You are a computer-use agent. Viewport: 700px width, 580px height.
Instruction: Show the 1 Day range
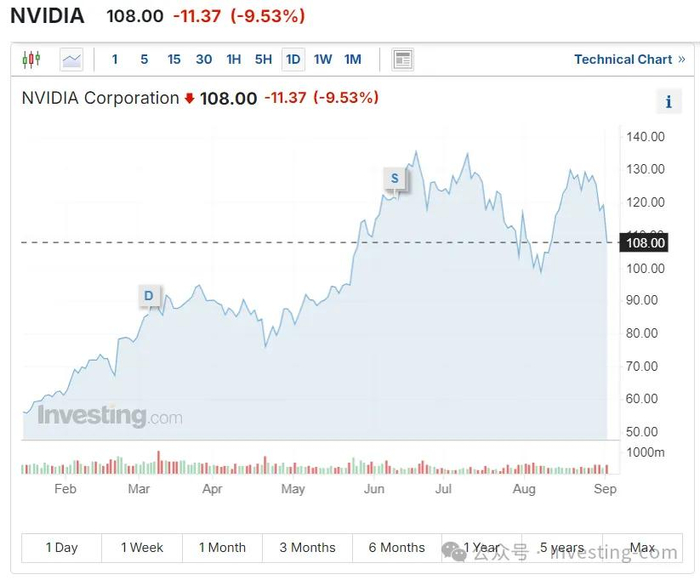tap(62, 548)
